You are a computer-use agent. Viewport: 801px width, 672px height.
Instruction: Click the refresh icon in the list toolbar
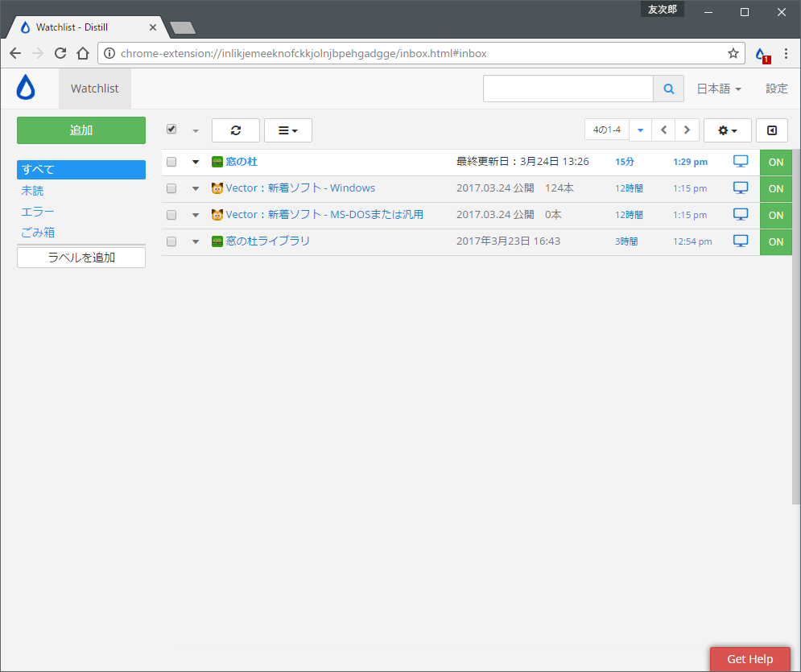(x=236, y=130)
